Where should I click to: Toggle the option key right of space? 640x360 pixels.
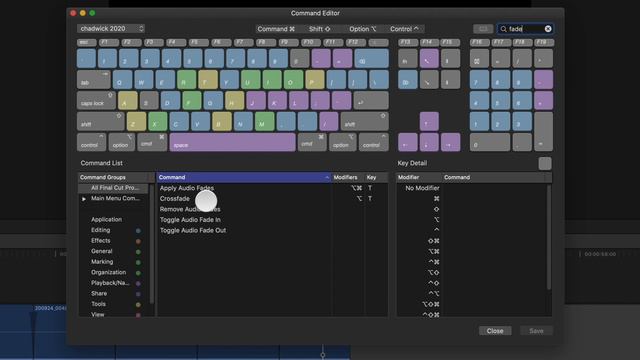click(x=342, y=142)
